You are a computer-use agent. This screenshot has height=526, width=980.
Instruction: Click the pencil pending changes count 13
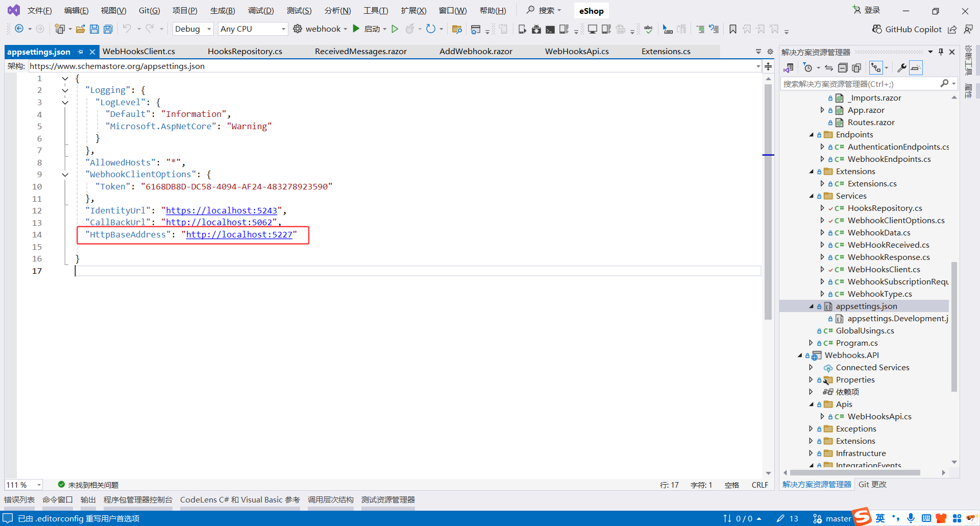787,518
